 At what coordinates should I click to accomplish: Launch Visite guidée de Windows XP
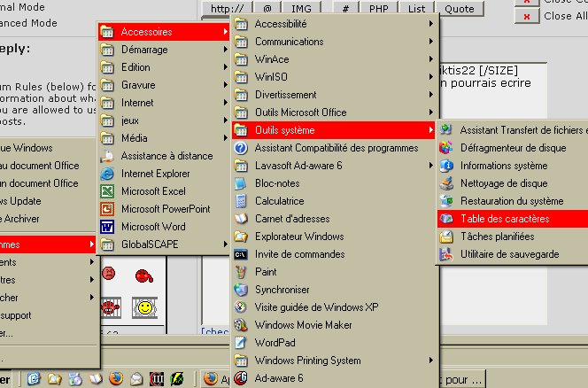click(333, 307)
